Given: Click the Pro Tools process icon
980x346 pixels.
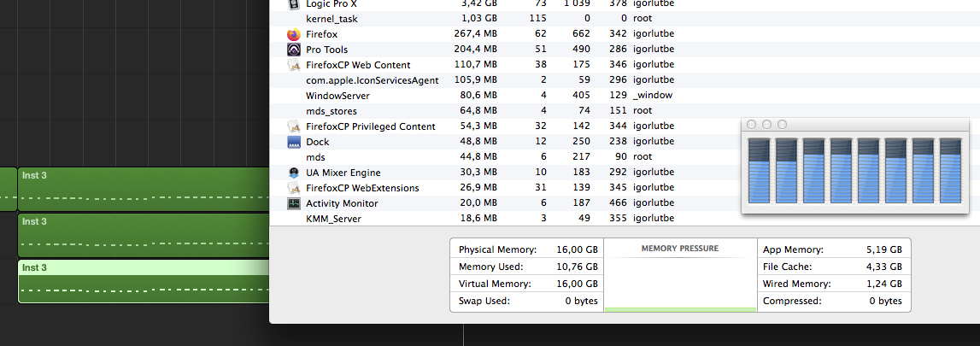Looking at the screenshot, I should (294, 50).
